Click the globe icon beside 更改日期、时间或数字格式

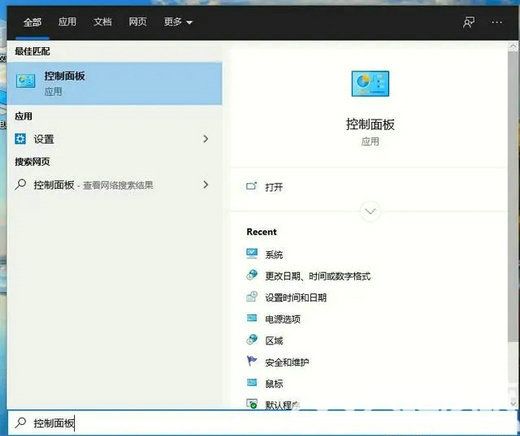pos(252,275)
